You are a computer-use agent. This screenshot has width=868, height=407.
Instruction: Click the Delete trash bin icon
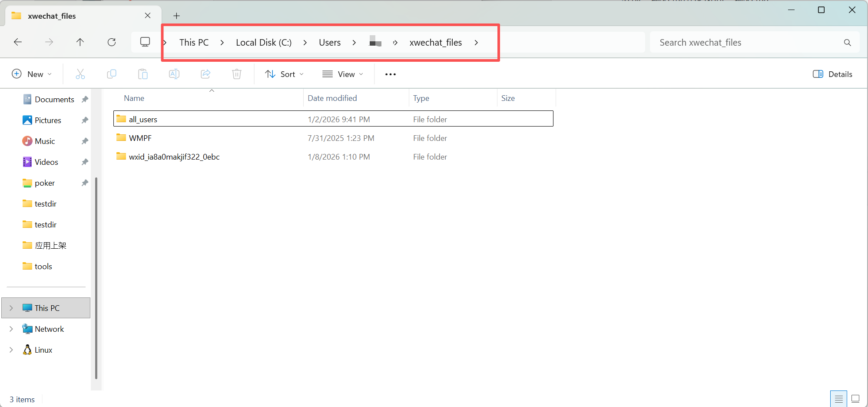237,74
